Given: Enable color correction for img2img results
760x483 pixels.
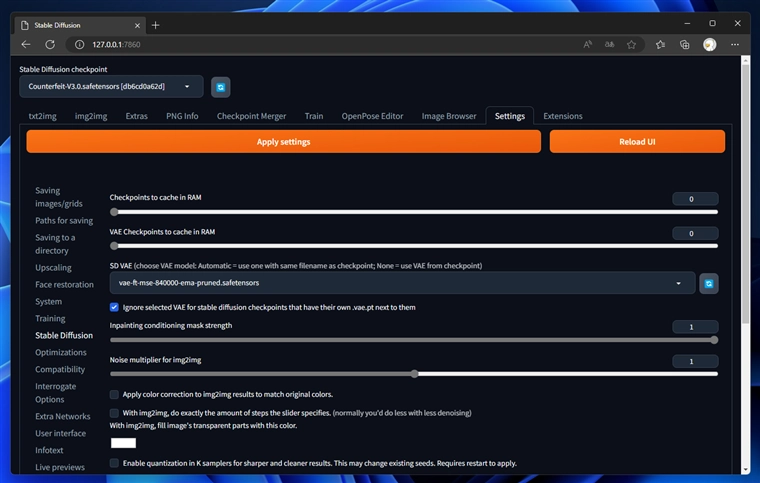Looking at the screenshot, I should point(114,394).
